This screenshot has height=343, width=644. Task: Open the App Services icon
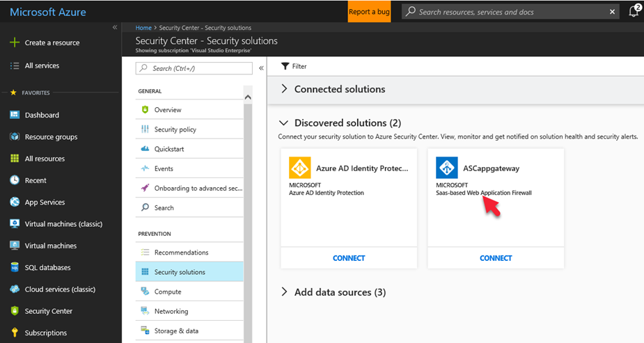(14, 202)
